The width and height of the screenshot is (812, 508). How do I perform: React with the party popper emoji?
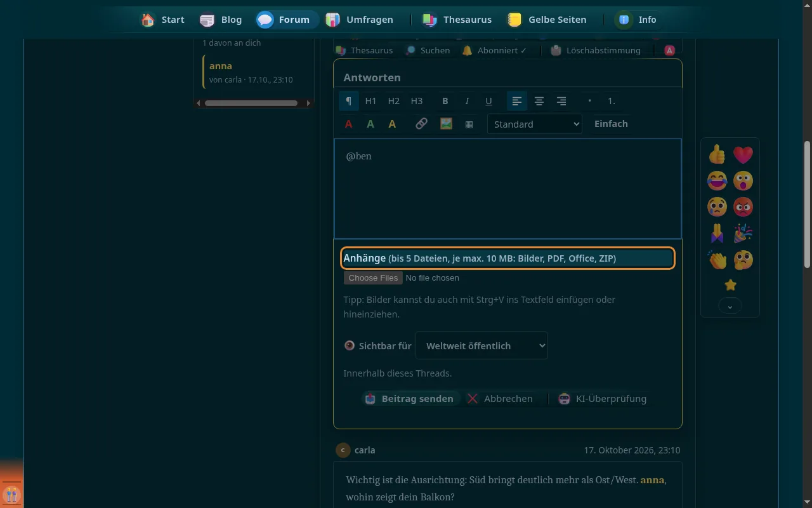743,233
